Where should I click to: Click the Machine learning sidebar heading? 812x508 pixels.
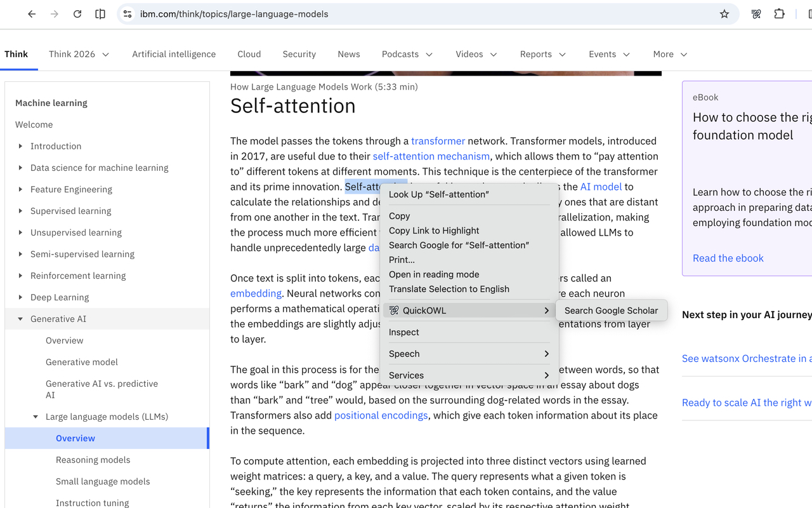coord(51,103)
